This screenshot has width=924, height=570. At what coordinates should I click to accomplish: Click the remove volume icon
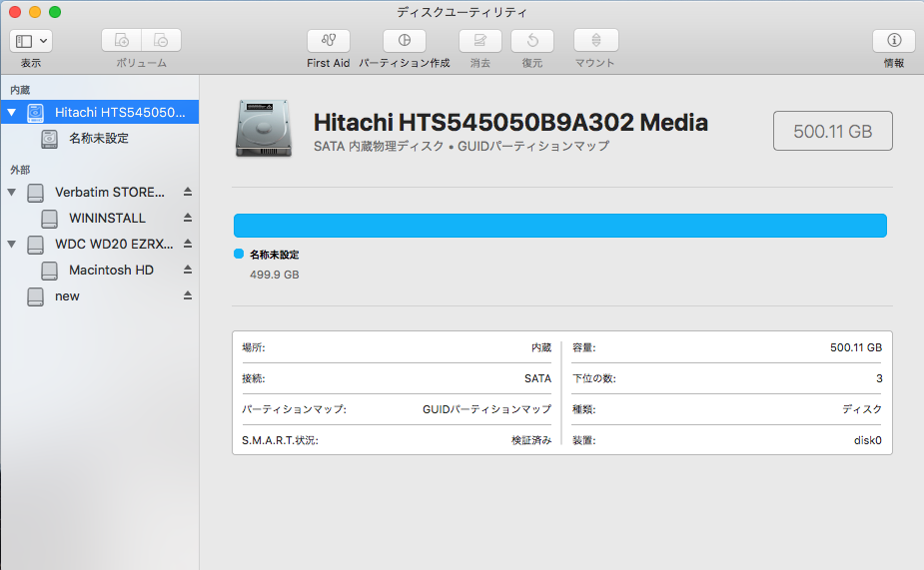[161, 41]
